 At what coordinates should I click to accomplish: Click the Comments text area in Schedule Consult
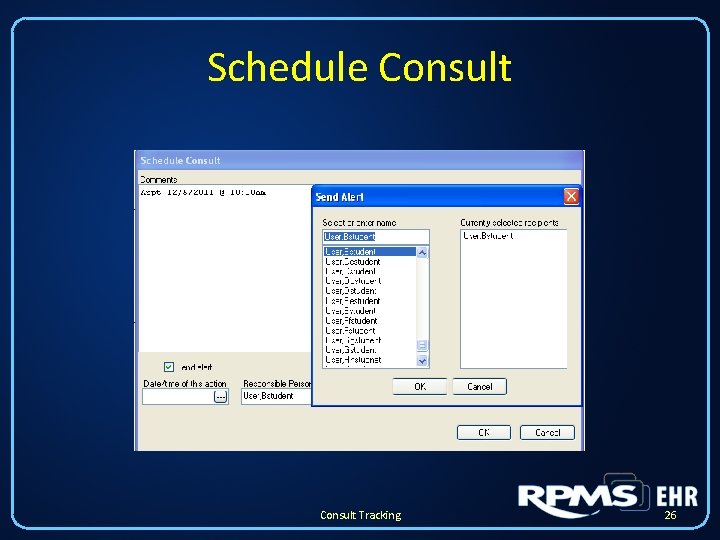[225, 269]
